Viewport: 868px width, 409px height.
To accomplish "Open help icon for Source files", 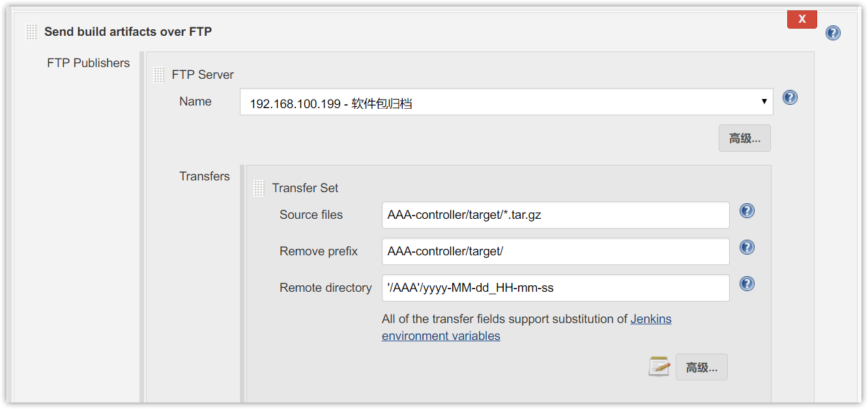I will [x=747, y=211].
